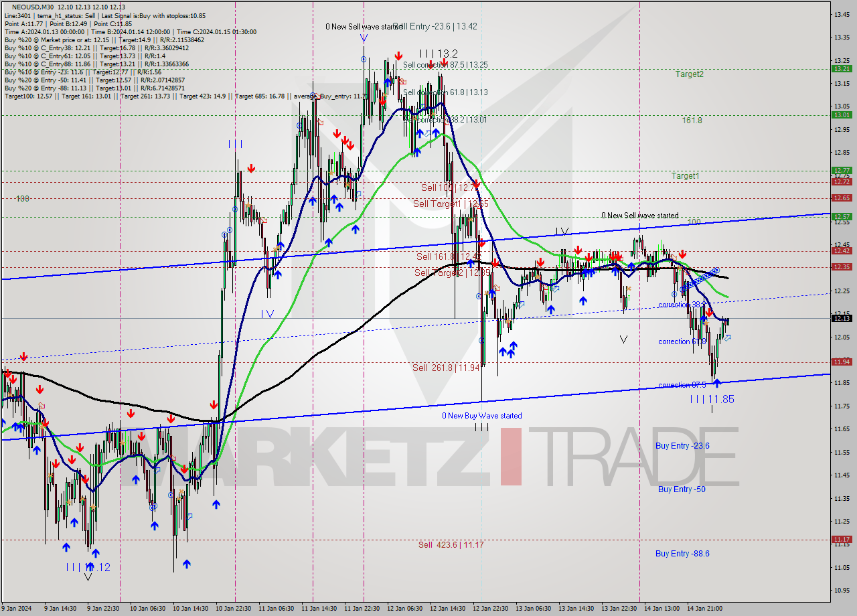This screenshot has height=616, width=857.
Task: Click the green 12.77 price tag on axis
Action: pos(842,171)
